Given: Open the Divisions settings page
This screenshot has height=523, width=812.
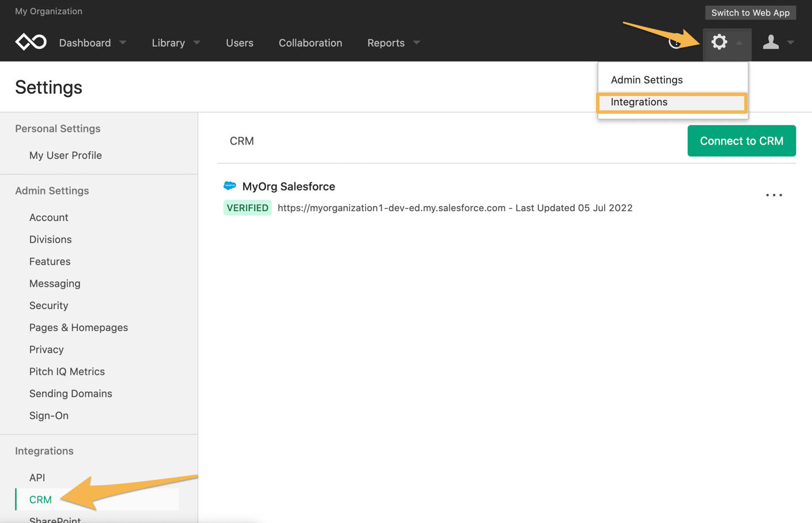Looking at the screenshot, I should pyautogui.click(x=51, y=239).
